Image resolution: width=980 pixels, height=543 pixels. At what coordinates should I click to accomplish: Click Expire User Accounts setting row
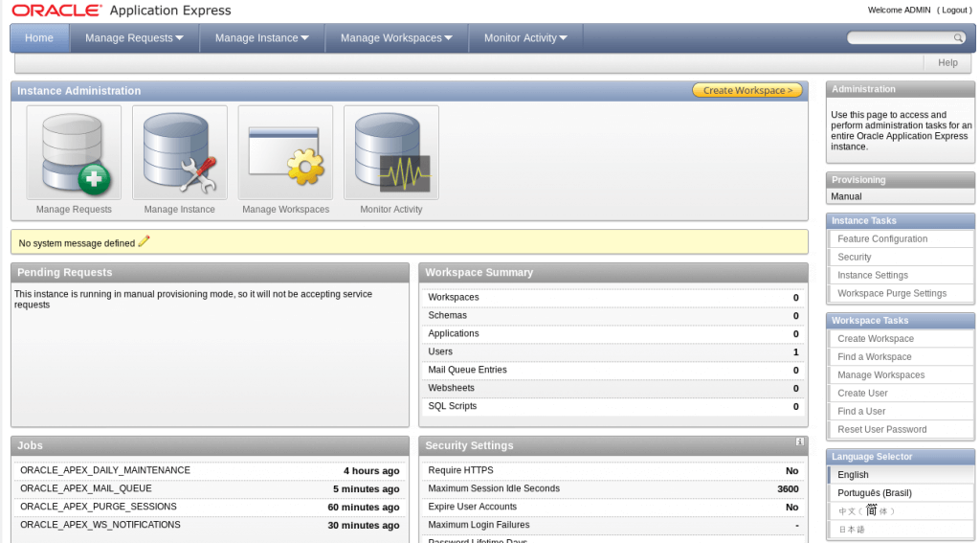click(613, 507)
